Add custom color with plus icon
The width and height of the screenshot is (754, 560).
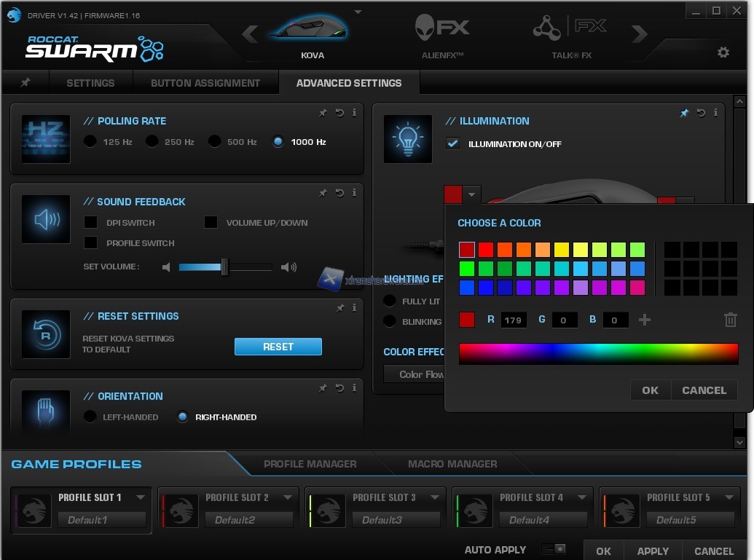[645, 320]
